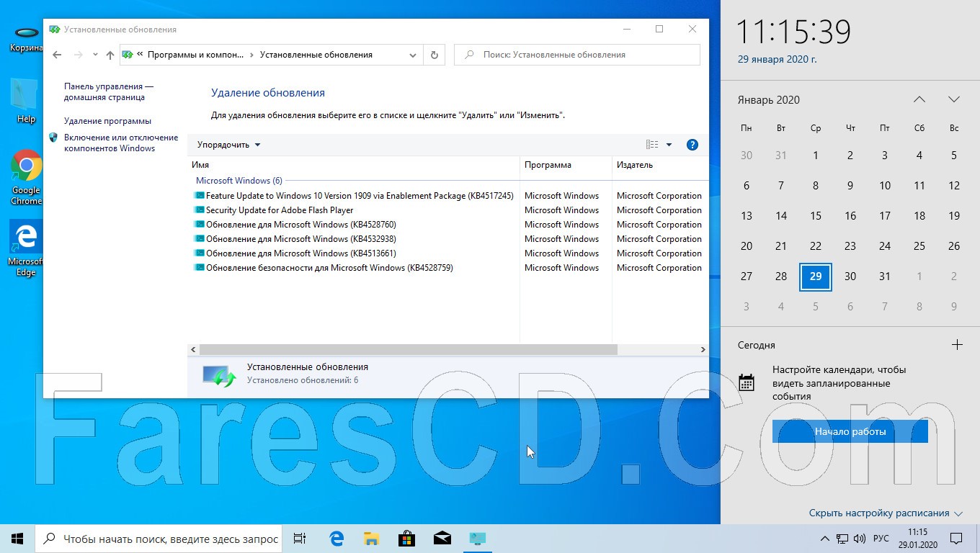
Task: Add a new event with plus icon
Action: [957, 345]
